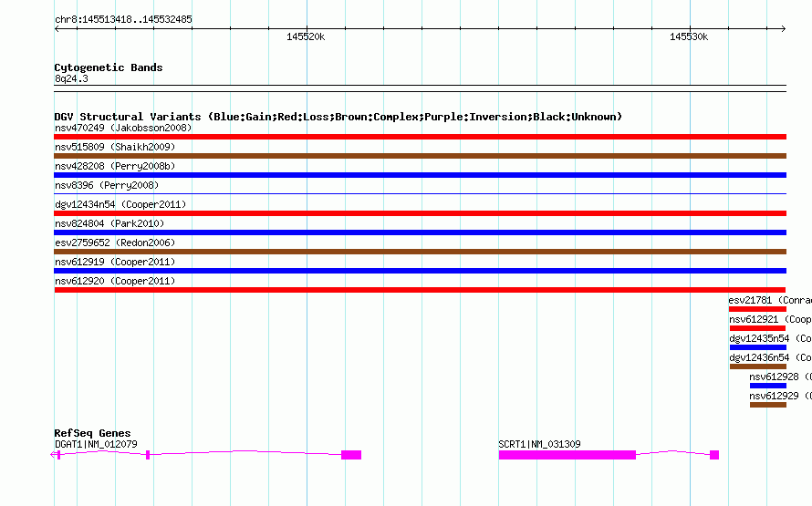Click the DGAT1 strand arrow at left end

(x=53, y=455)
